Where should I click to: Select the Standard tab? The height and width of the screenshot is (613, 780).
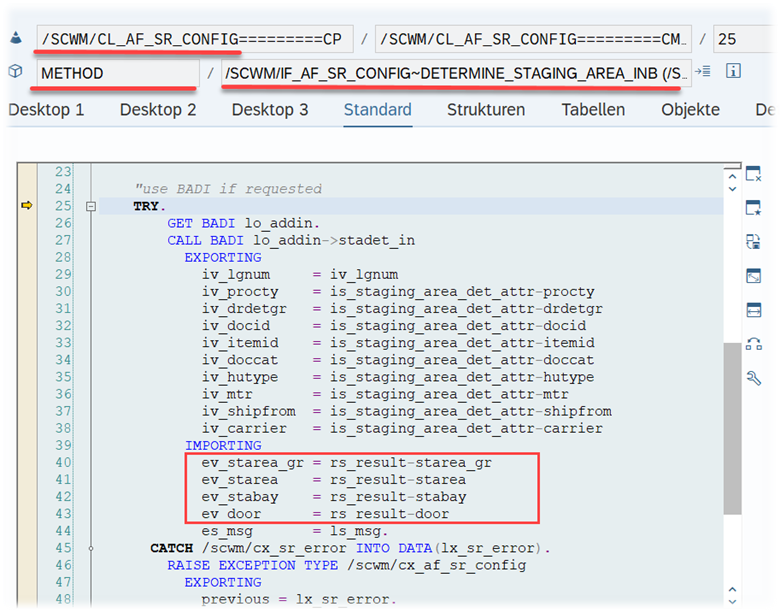point(378,109)
